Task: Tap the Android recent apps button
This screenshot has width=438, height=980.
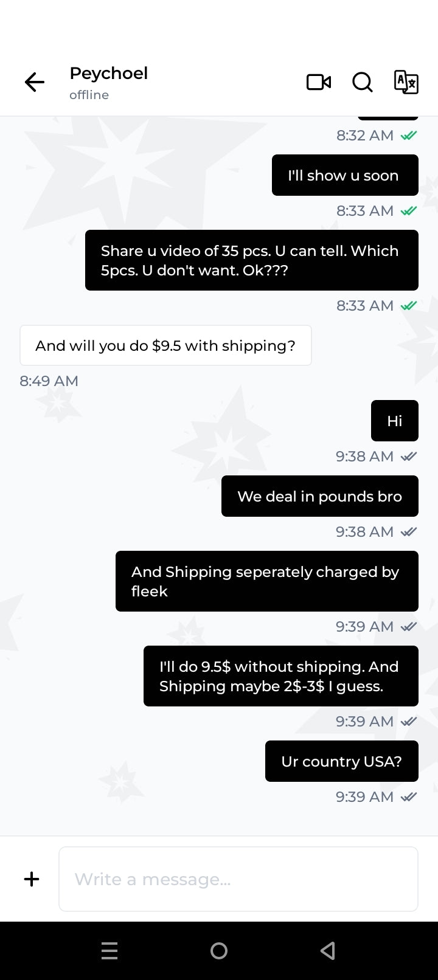Action: (109, 951)
